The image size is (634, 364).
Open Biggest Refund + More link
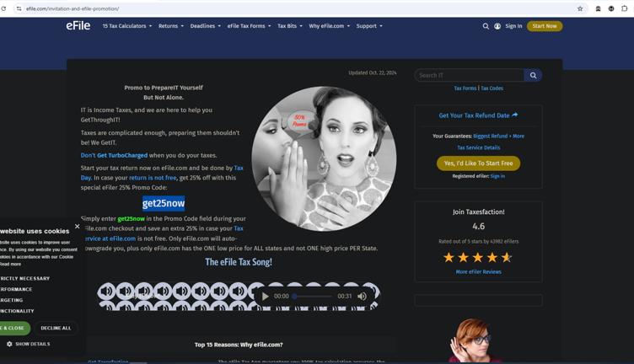[498, 136]
